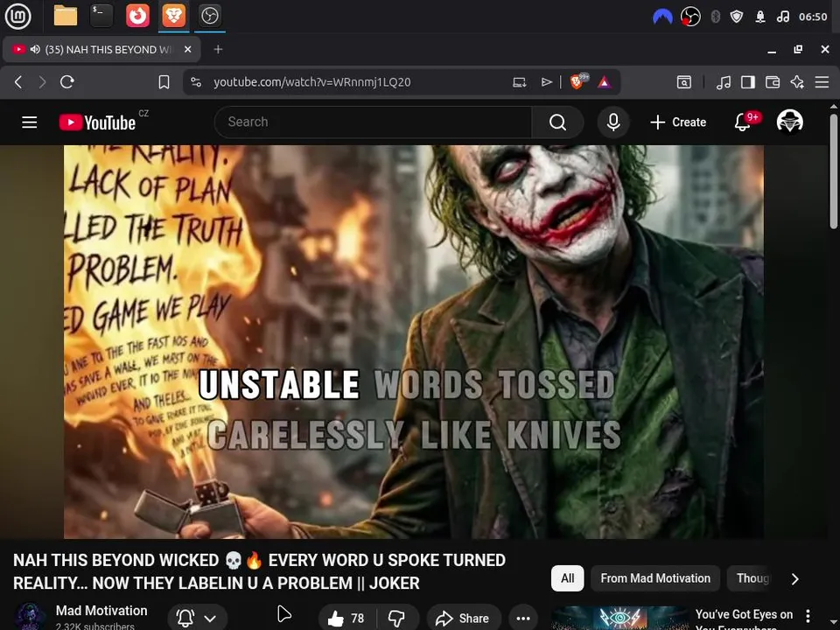Like the video with thumbs up
Screen dimensions: 840x630
point(346,619)
